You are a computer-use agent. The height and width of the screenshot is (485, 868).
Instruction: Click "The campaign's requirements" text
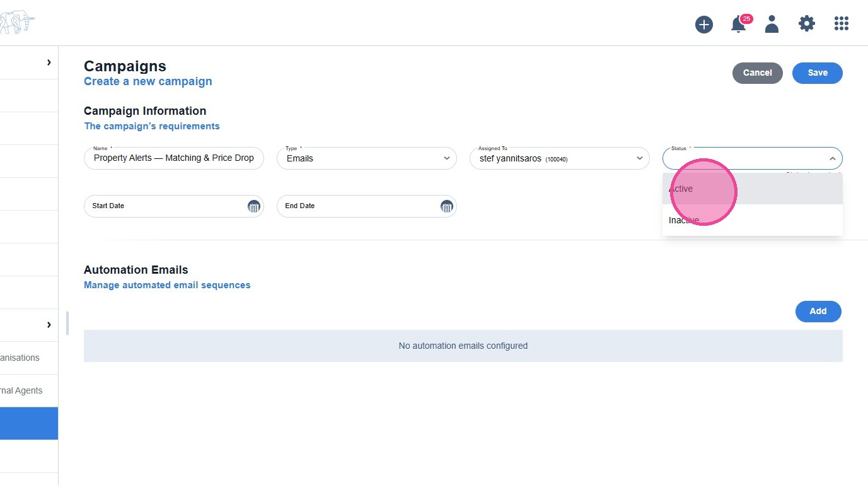point(152,126)
